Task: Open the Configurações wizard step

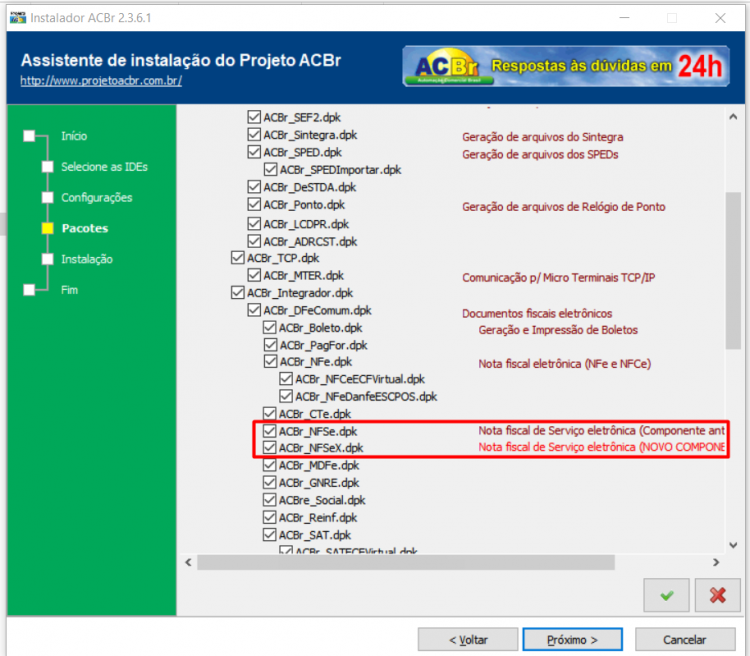Action: click(97, 198)
